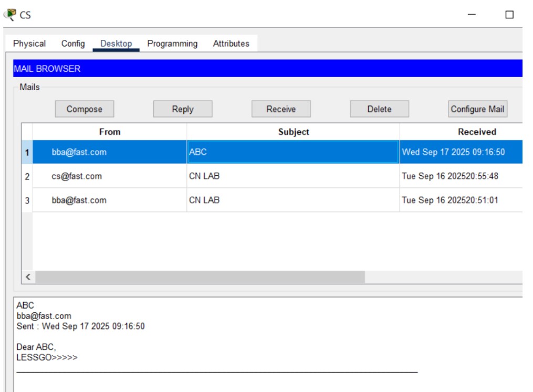Image resolution: width=533 pixels, height=392 pixels.
Task: Reply to the selected email
Action: point(183,109)
